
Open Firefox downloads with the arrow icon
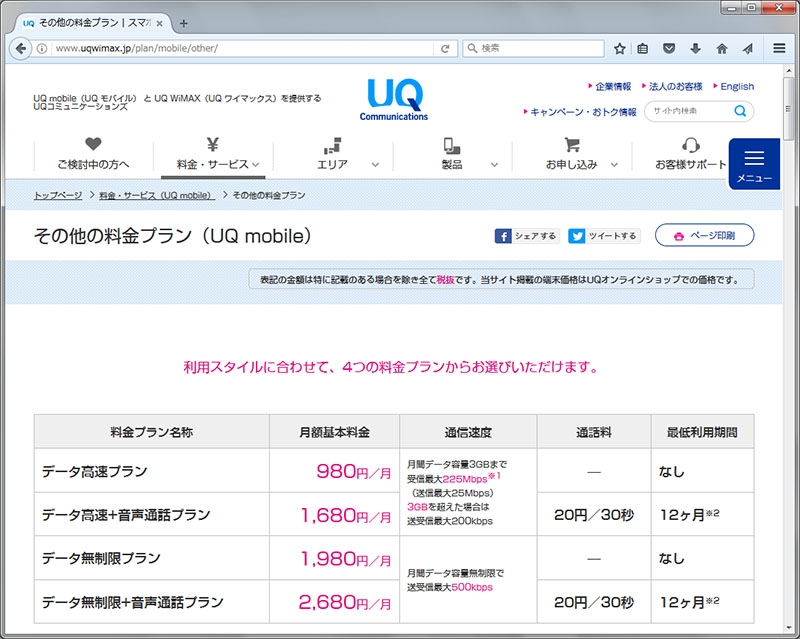coord(694,47)
